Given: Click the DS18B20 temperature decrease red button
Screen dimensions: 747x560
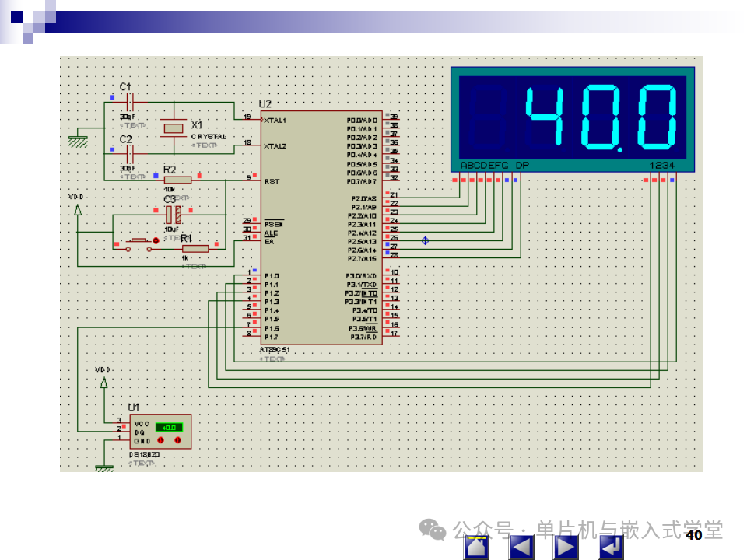Looking at the screenshot, I should point(161,440).
